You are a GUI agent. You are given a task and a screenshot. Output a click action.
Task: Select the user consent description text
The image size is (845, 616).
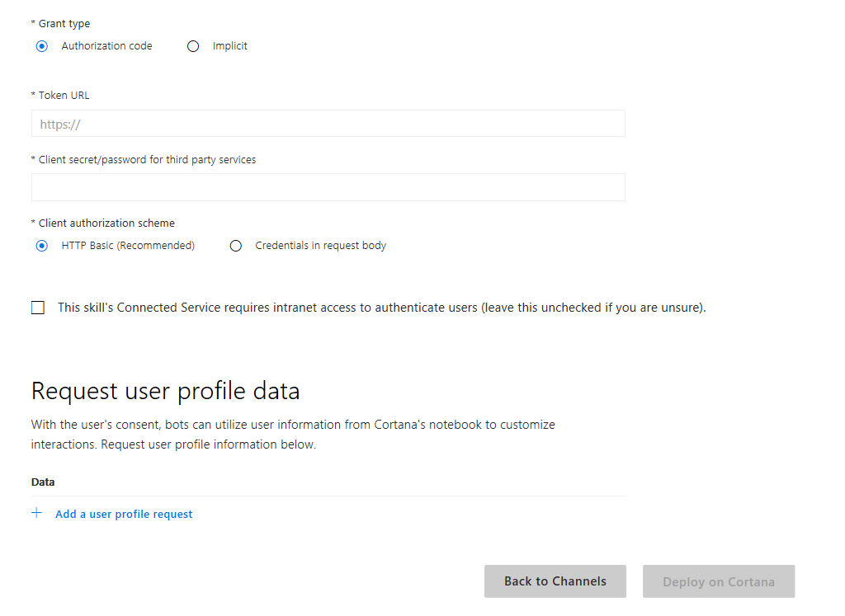click(292, 434)
